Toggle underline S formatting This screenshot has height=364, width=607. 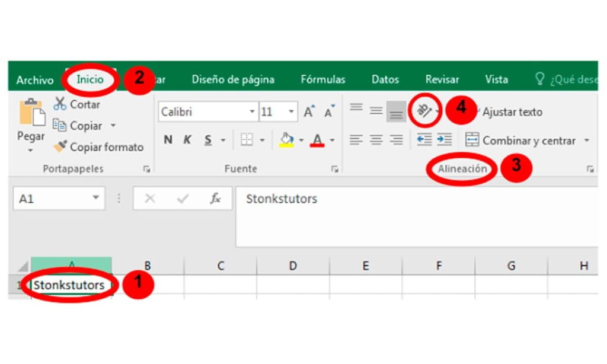[208, 140]
